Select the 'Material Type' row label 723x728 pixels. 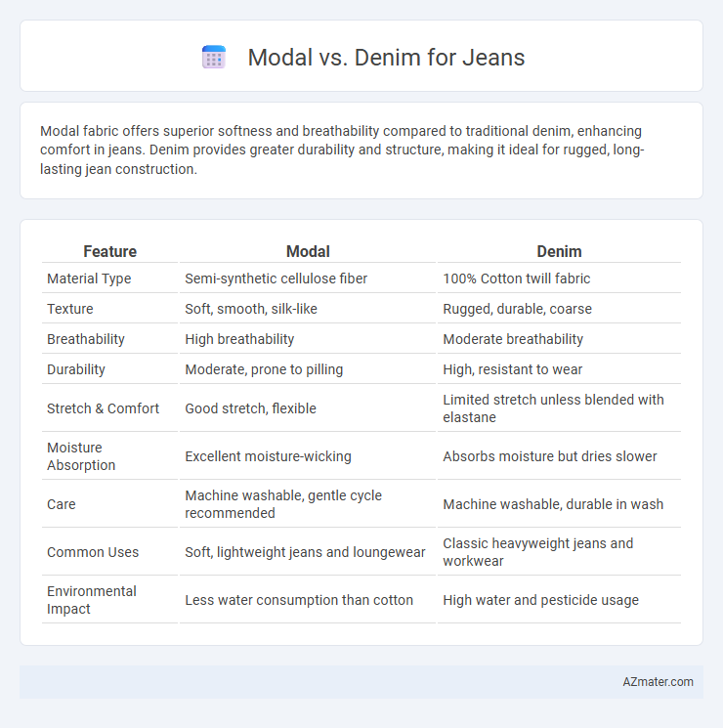pos(89,278)
